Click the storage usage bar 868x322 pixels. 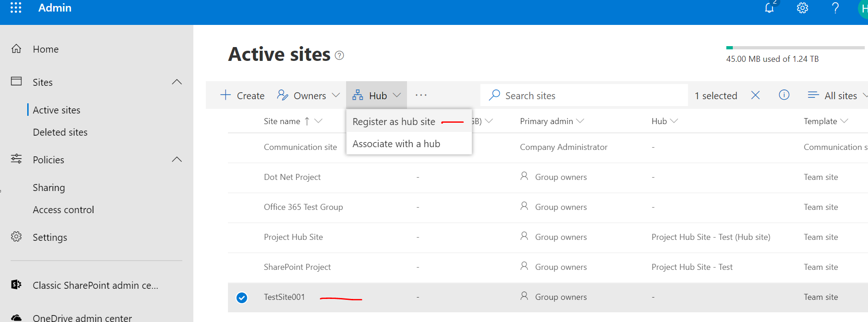[795, 48]
